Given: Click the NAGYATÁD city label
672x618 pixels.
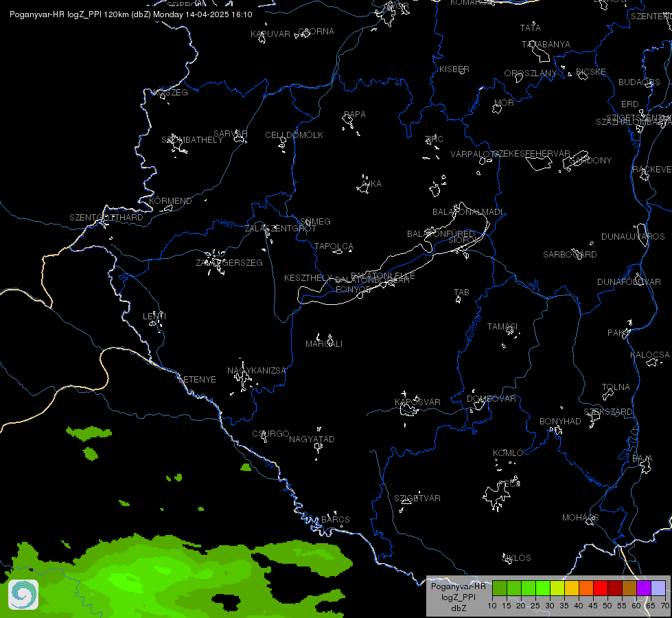Looking at the screenshot, I should 312,439.
